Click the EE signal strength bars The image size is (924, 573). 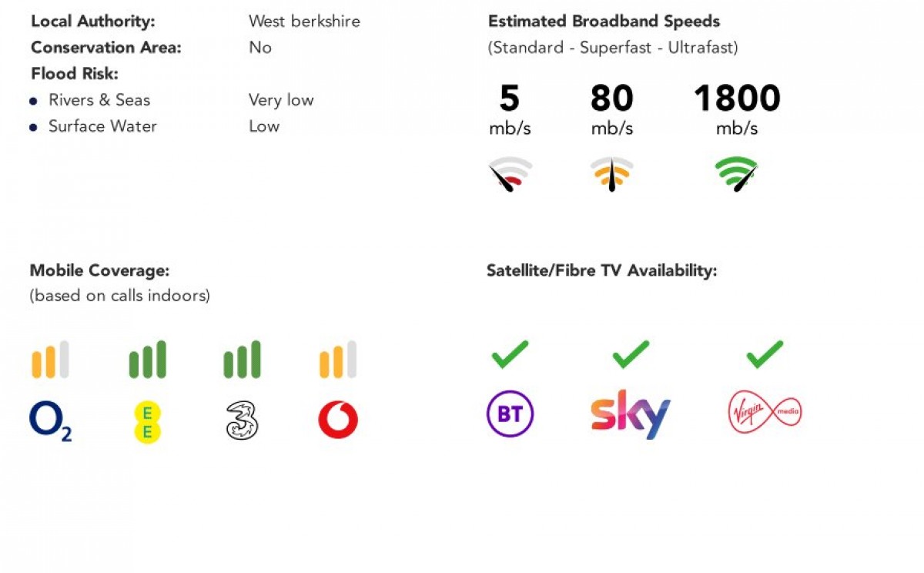point(147,360)
